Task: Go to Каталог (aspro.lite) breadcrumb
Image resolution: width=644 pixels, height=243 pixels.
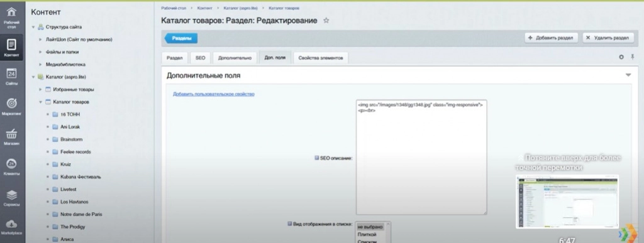Action: 241,8
